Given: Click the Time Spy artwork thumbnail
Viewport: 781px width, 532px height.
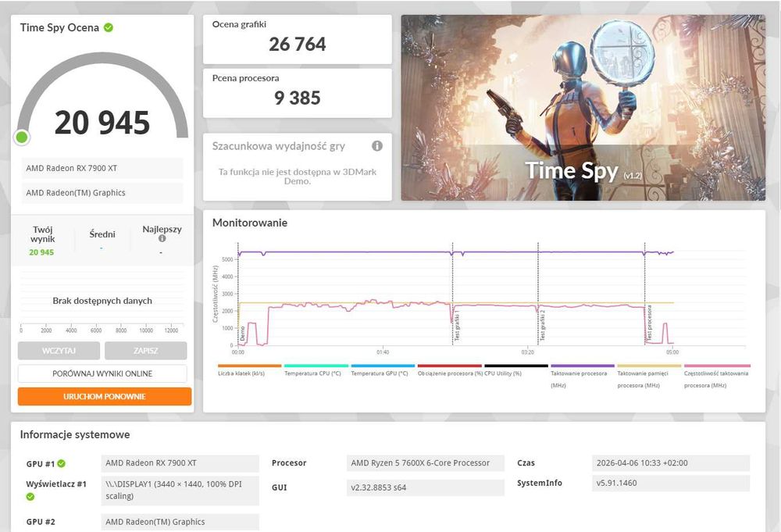Looking at the screenshot, I should 583,108.
